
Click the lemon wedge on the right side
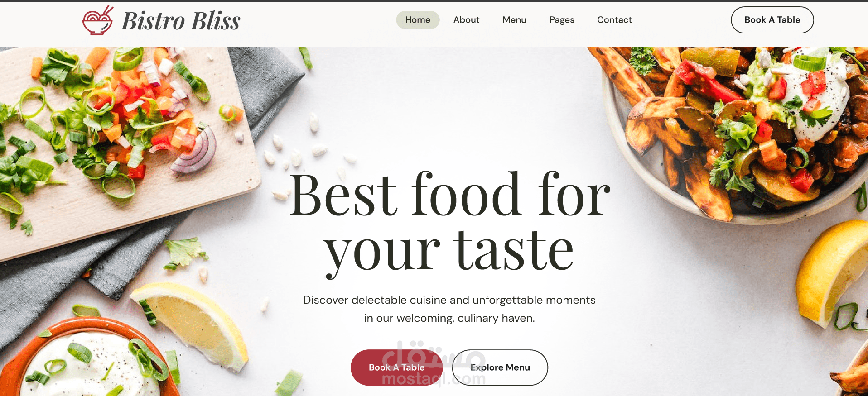click(831, 272)
